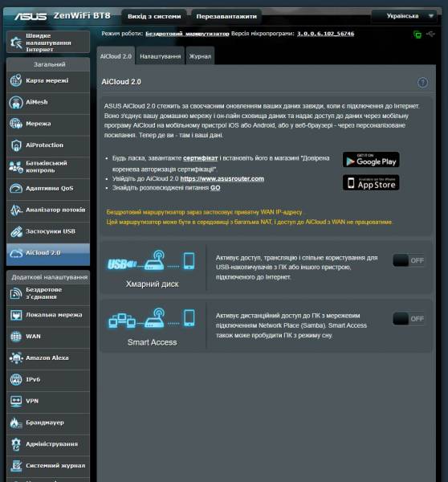Download the сертифікат link
Image resolution: width=448 pixels, height=482 pixels.
(x=201, y=158)
